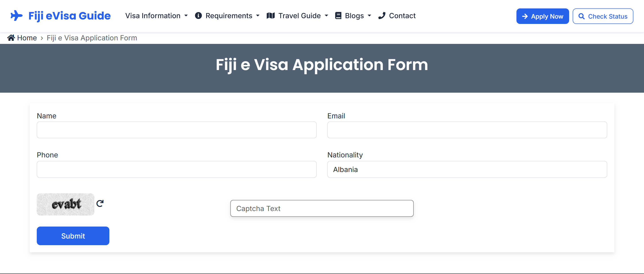Go to the Home breadcrumb link
644x274 pixels.
(27, 38)
